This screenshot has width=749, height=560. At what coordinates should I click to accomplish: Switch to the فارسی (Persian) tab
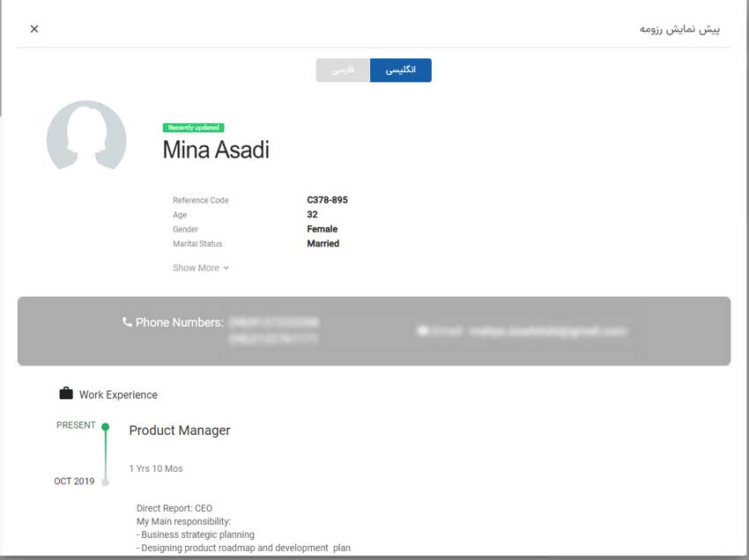click(343, 70)
